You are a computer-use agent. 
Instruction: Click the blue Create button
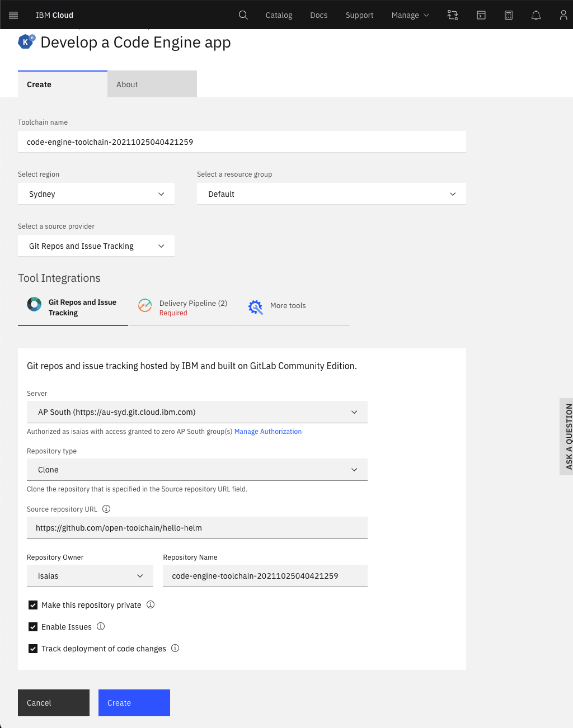point(134,703)
